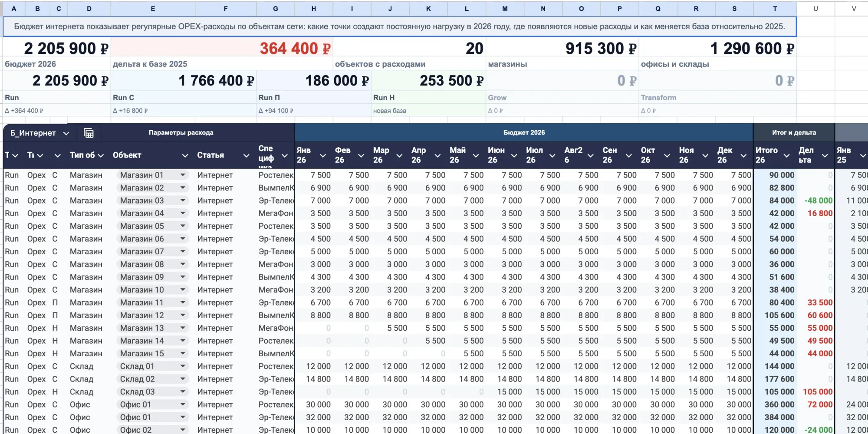
Task: Open the Спецификация column filter arrow
Action: (285, 155)
